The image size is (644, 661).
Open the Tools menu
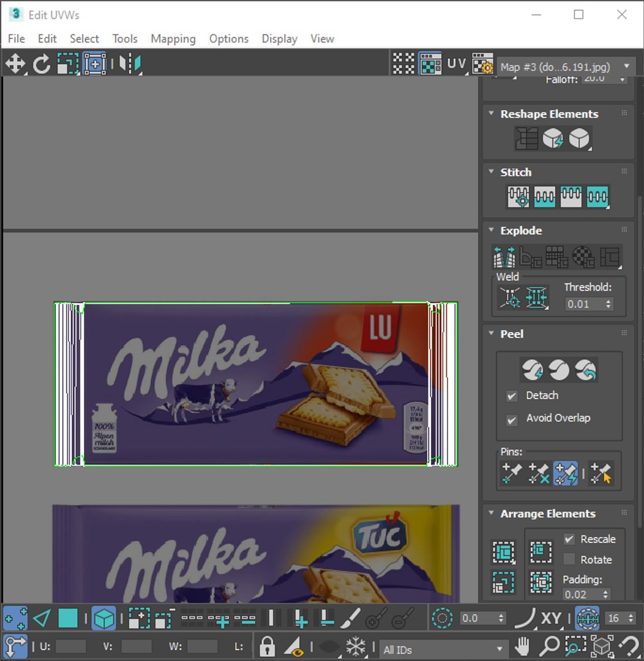[x=125, y=39]
